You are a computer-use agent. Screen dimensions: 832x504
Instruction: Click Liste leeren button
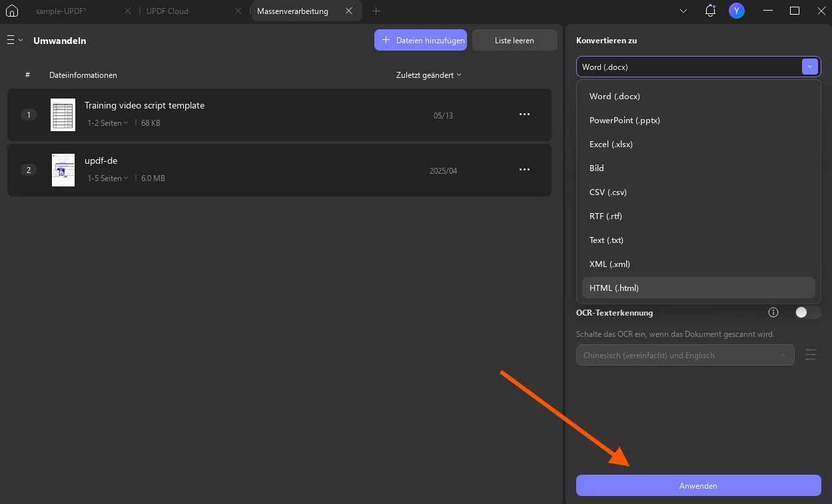pos(514,40)
